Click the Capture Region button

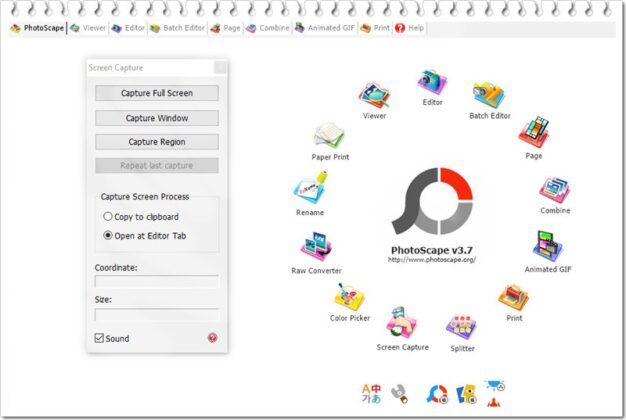click(156, 142)
